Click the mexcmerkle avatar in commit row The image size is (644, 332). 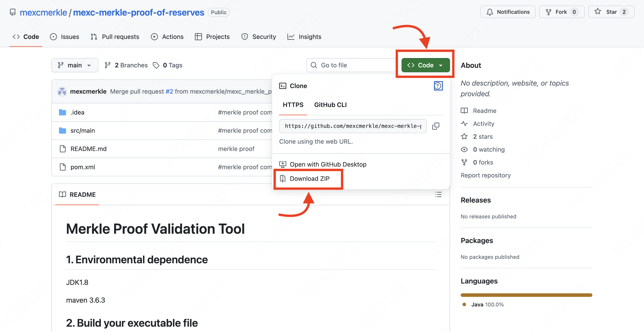tap(62, 91)
